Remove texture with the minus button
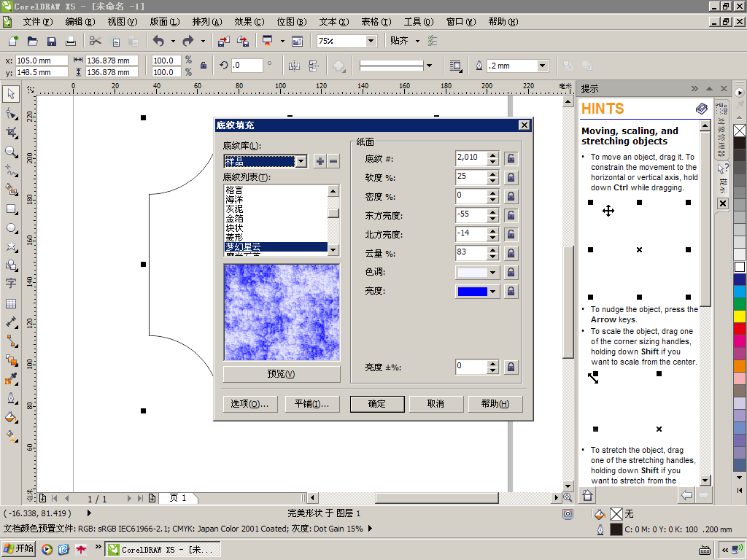 (x=333, y=161)
